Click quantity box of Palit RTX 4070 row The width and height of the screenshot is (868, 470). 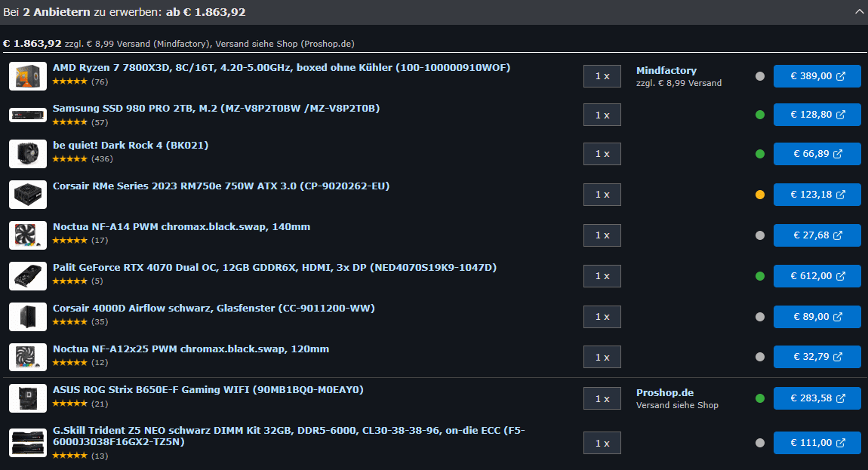(602, 275)
